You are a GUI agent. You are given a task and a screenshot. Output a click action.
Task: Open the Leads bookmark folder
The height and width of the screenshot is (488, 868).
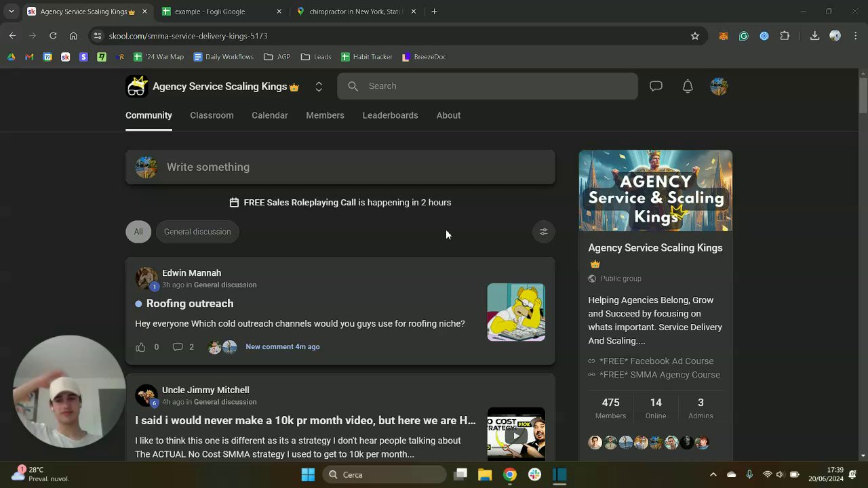[x=316, y=57]
